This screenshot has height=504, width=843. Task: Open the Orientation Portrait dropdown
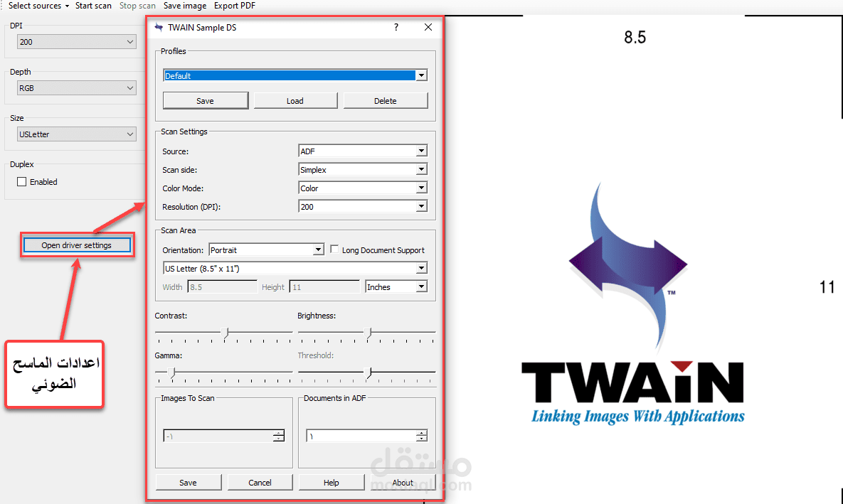coord(266,250)
